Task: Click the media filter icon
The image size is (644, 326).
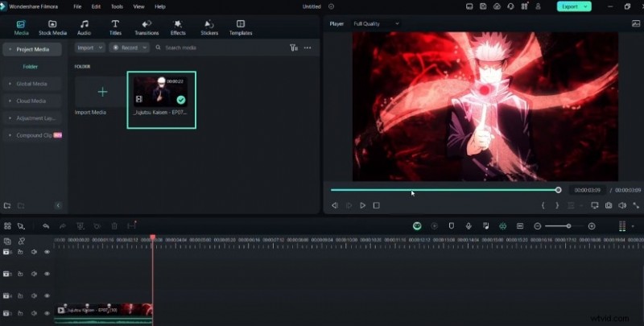Action: click(293, 47)
